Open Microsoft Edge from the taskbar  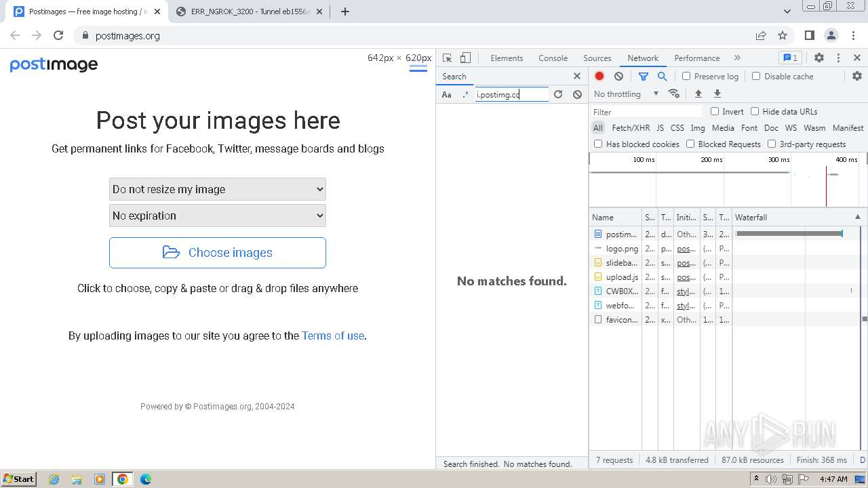pyautogui.click(x=146, y=479)
